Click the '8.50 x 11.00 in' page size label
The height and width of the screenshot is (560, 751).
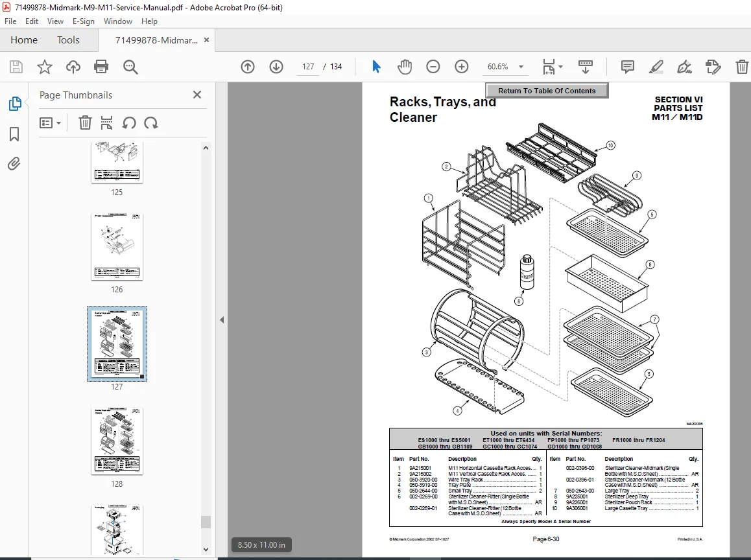click(261, 544)
